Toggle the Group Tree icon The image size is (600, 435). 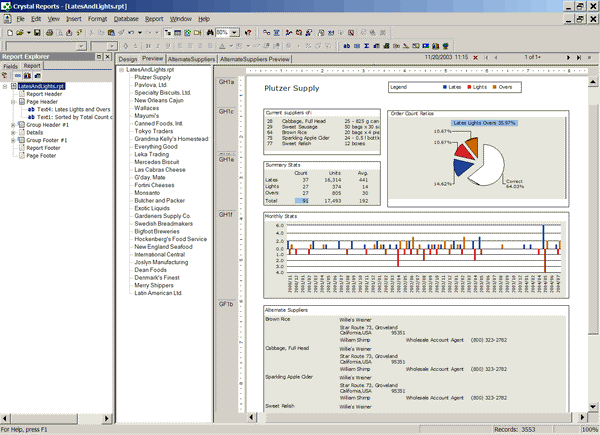point(168,33)
